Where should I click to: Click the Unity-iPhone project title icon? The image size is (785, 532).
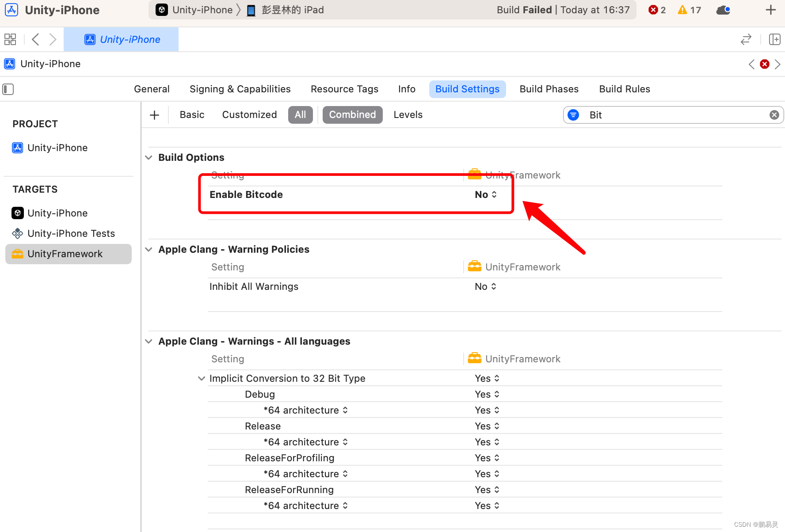11,10
